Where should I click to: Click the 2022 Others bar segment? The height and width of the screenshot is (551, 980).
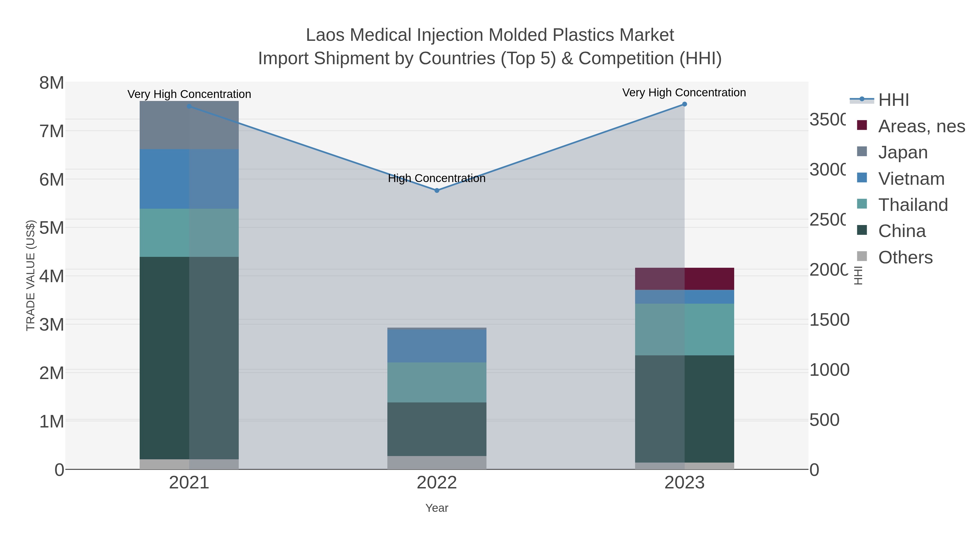pyautogui.click(x=437, y=463)
